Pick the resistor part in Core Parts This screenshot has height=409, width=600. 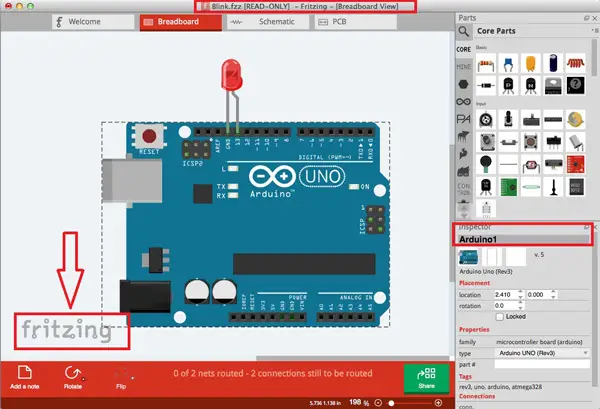pyautogui.click(x=486, y=64)
